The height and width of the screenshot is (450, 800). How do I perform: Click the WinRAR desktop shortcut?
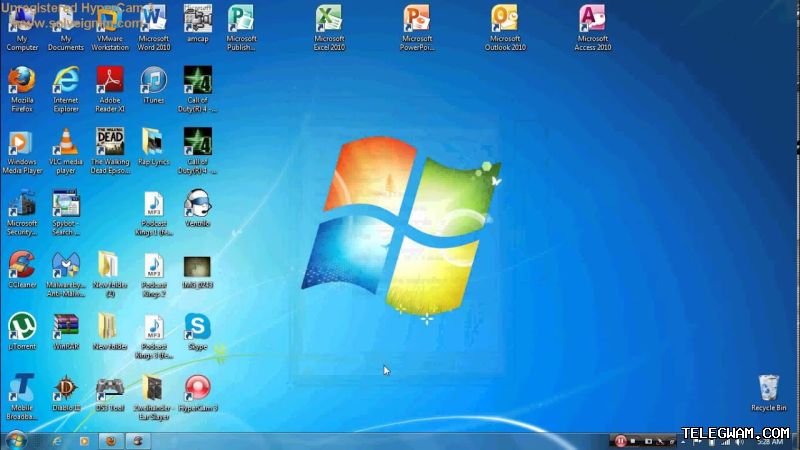point(66,332)
